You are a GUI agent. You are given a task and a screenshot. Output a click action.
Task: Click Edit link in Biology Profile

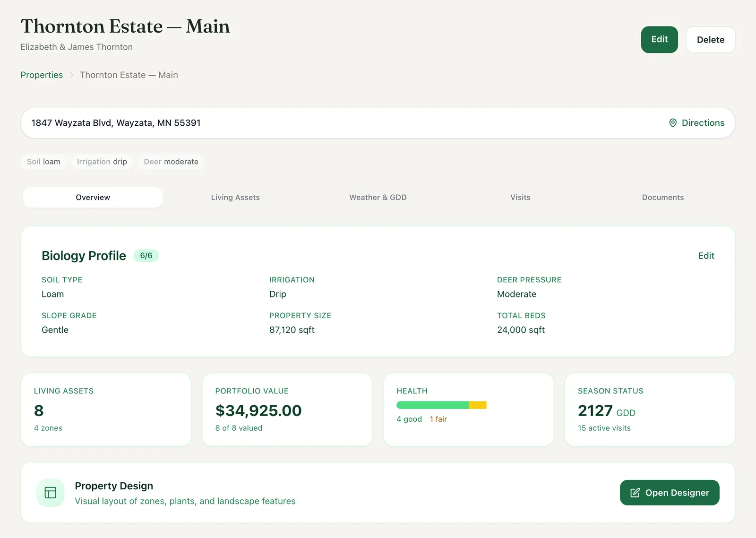[x=706, y=256]
